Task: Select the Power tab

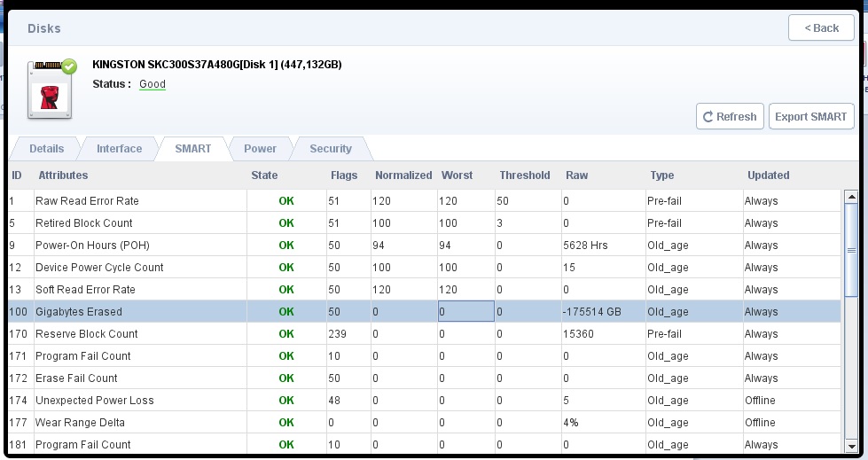Action: [260, 148]
